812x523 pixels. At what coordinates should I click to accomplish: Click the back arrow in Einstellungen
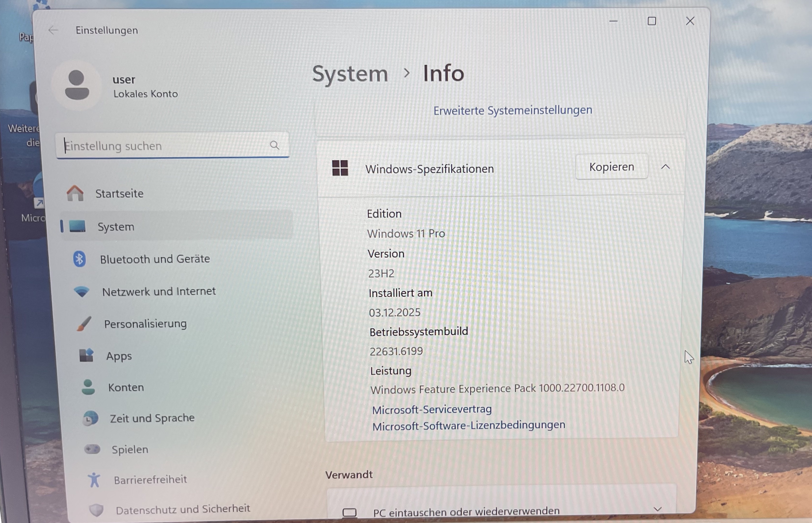(53, 30)
